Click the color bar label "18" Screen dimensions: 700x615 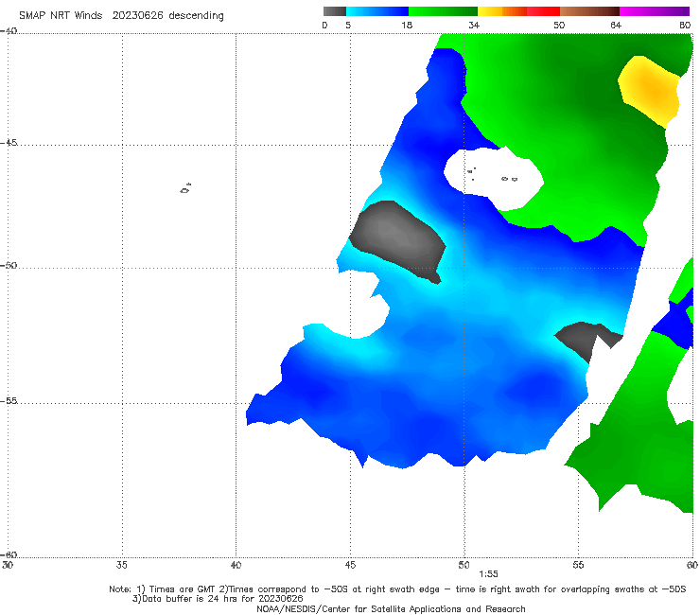click(x=407, y=25)
